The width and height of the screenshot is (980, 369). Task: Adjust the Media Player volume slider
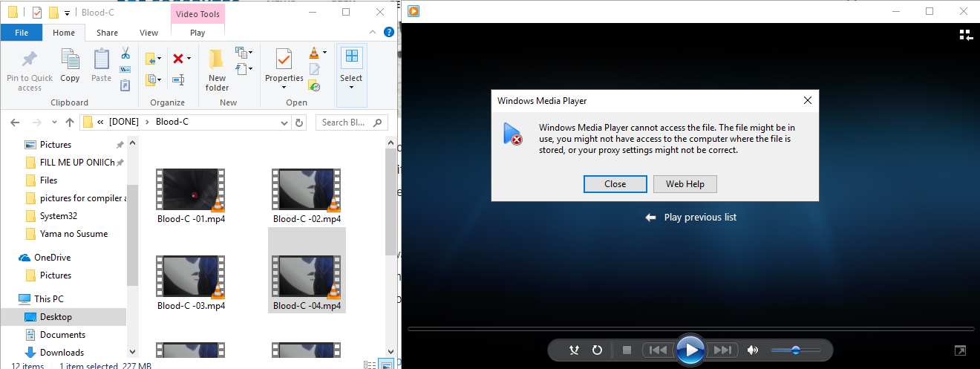[795, 350]
